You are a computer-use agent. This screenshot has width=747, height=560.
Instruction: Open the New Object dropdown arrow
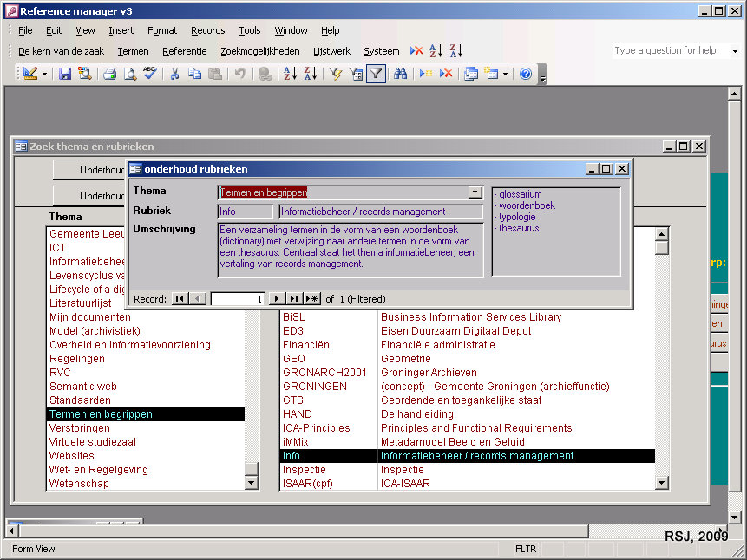tap(505, 74)
